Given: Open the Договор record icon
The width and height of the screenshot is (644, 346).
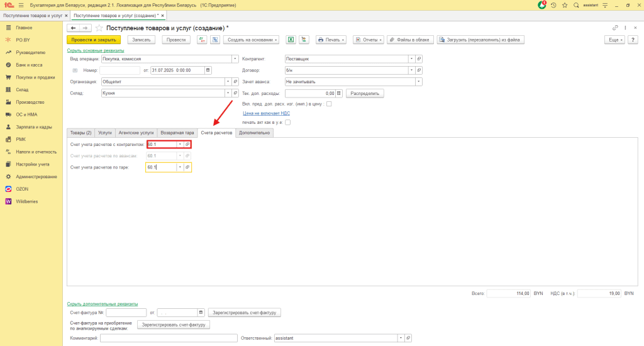Looking at the screenshot, I should point(419,70).
